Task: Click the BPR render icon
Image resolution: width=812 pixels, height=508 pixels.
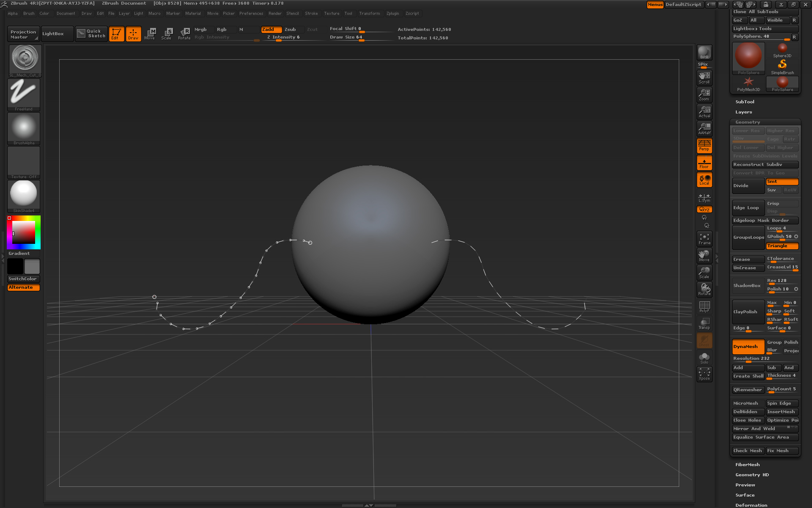Action: (x=704, y=52)
